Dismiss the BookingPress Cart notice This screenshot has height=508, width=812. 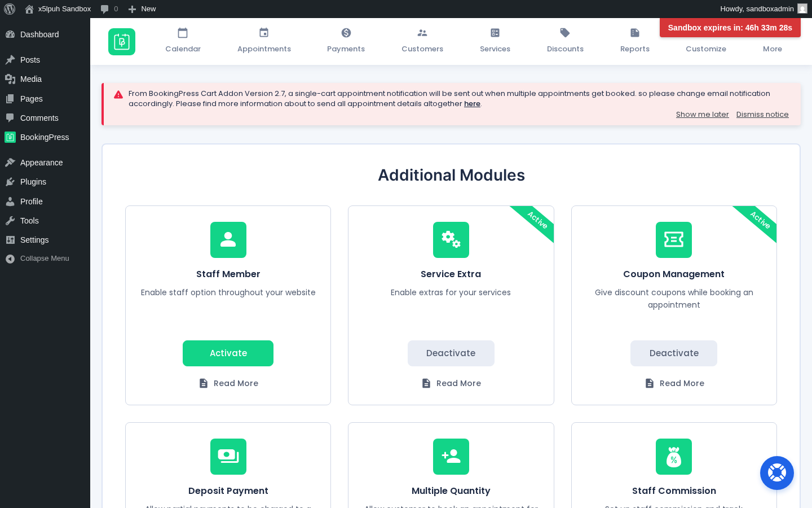click(762, 115)
